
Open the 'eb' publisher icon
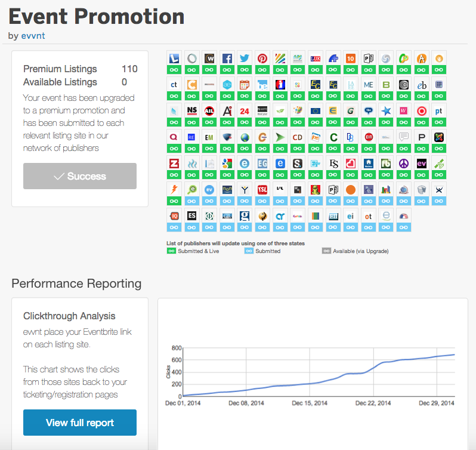pos(421,85)
